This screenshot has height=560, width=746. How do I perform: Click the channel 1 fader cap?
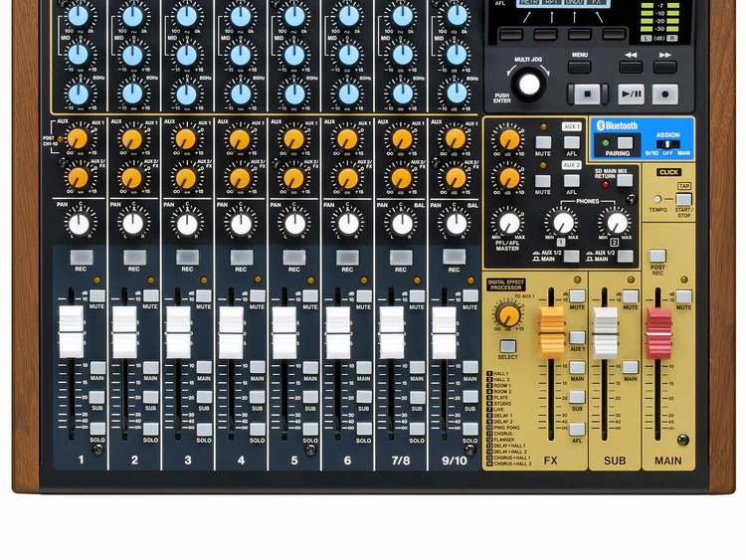(x=71, y=332)
